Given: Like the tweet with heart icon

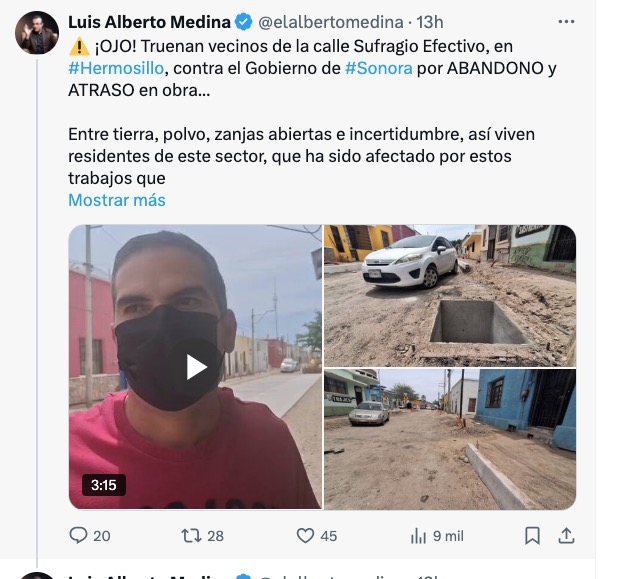Looking at the screenshot, I should tap(305, 536).
